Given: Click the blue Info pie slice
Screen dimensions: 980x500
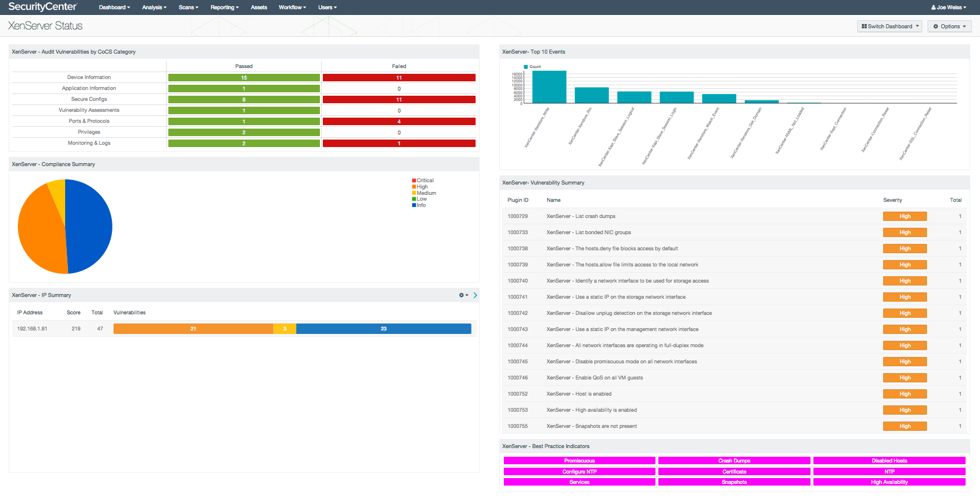Looking at the screenshot, I should pyautogui.click(x=89, y=225).
